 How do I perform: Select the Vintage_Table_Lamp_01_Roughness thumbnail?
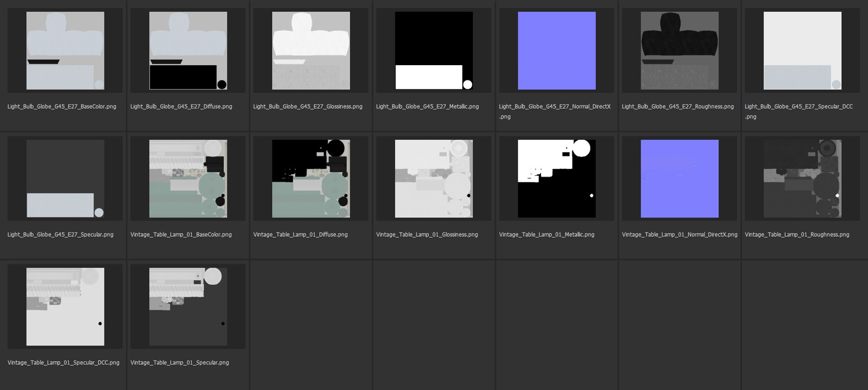tap(803, 179)
